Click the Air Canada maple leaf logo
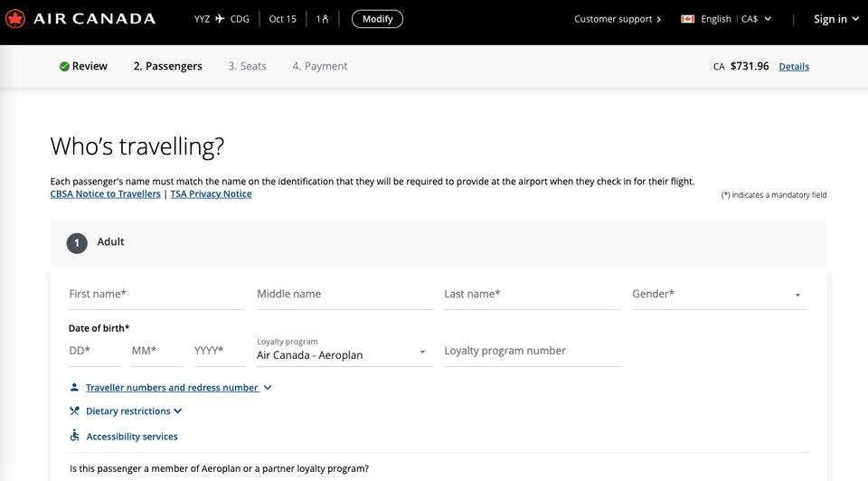This screenshot has width=868, height=481. [x=15, y=19]
